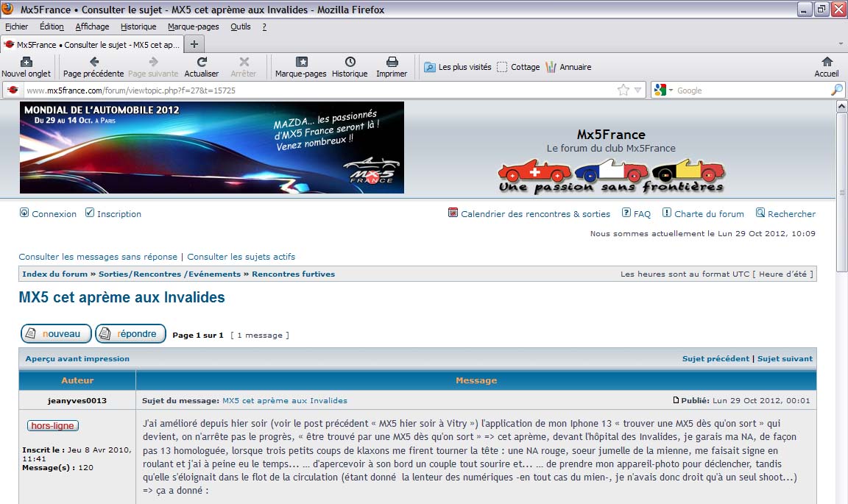Image resolution: width=848 pixels, height=504 pixels.
Task: Open Consulter les messages sans réponse
Action: coord(98,257)
